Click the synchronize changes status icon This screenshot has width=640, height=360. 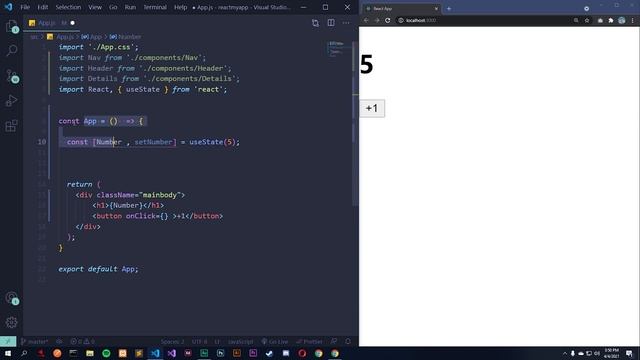(x=59, y=341)
